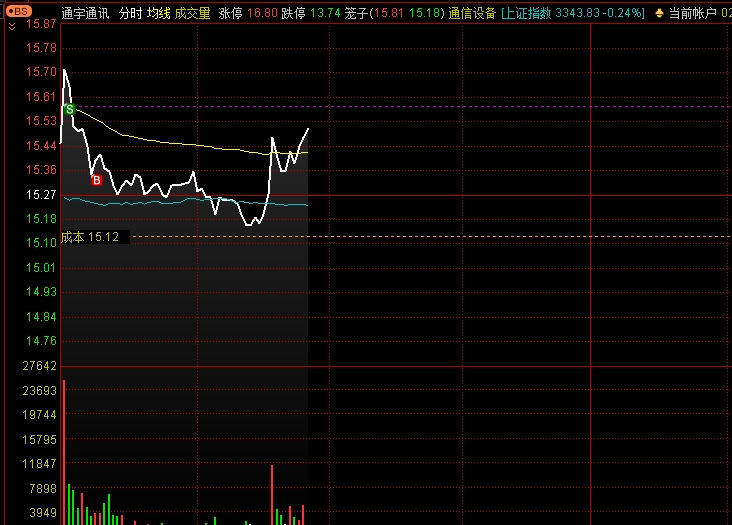The width and height of the screenshot is (732, 525).
Task: Expand the double-chevron below the BS button
Action: [12, 27]
